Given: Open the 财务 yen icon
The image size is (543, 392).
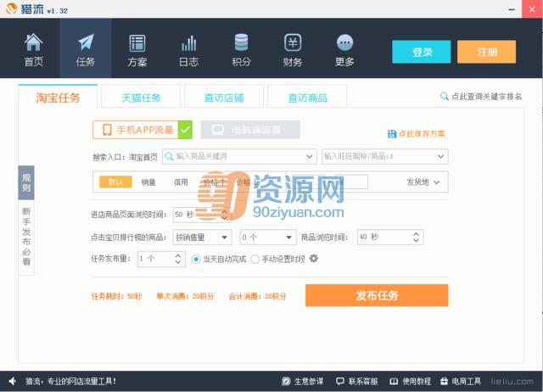Looking at the screenshot, I should point(293,42).
